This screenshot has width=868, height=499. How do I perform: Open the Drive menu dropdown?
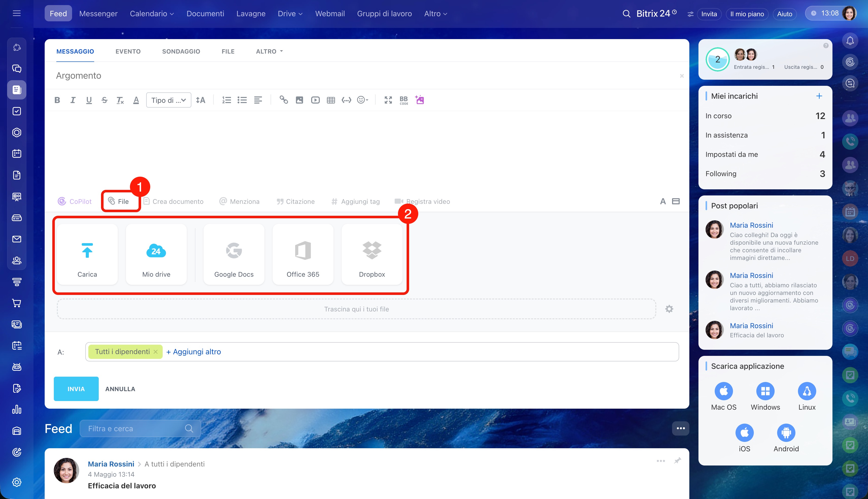290,14
